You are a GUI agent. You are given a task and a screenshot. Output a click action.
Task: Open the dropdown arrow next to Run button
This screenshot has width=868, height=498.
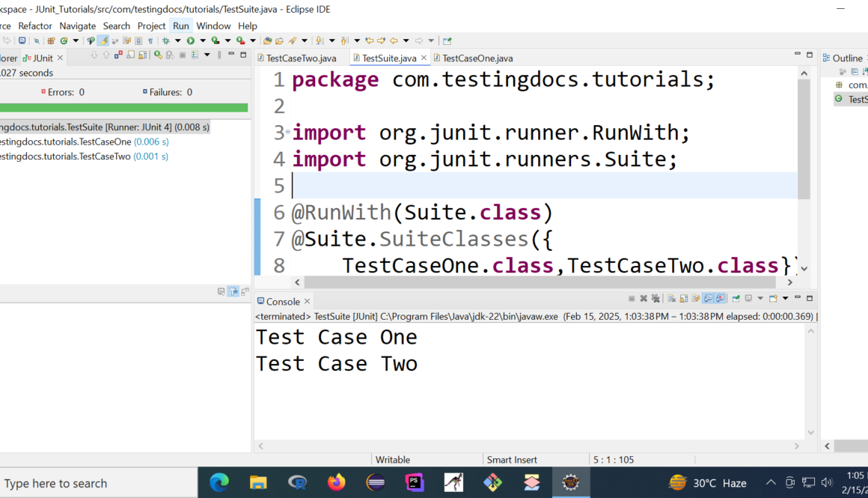click(x=202, y=40)
